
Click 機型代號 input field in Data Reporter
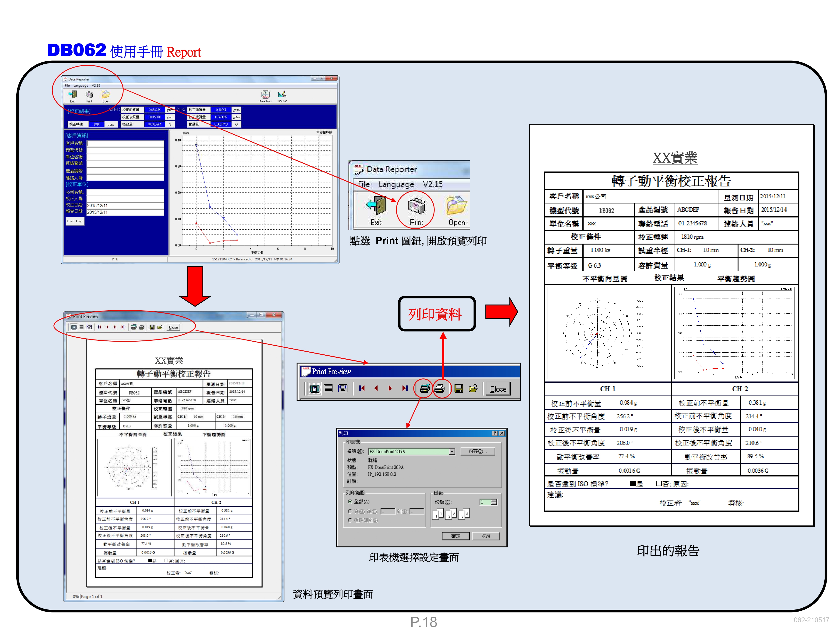[x=125, y=150]
